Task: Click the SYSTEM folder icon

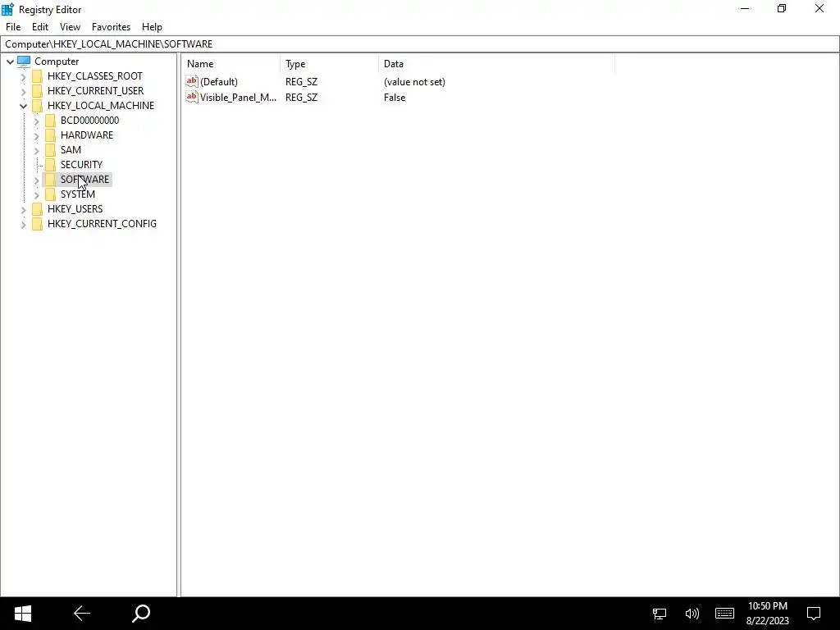Action: (50, 194)
